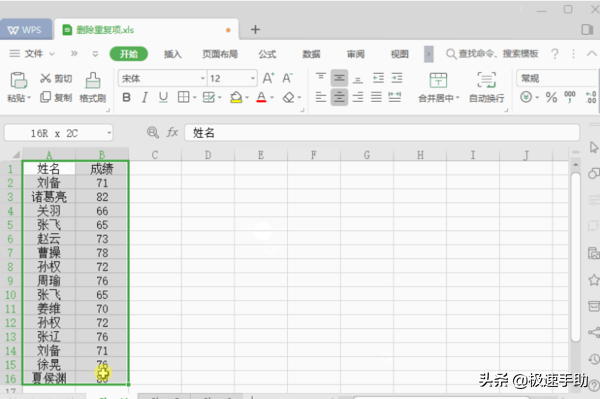This screenshot has height=399, width=600.
Task: Apply percent style format
Action: click(551, 97)
